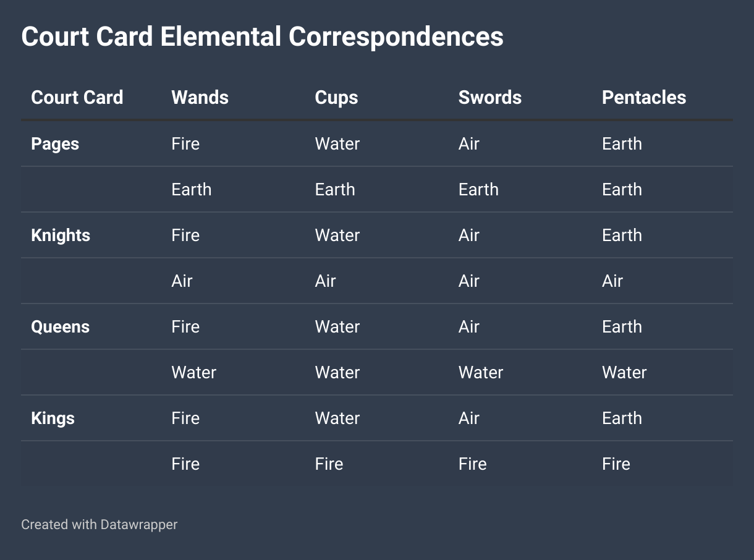Click Air cell under Swords for Queens
754x560 pixels.
point(469,327)
